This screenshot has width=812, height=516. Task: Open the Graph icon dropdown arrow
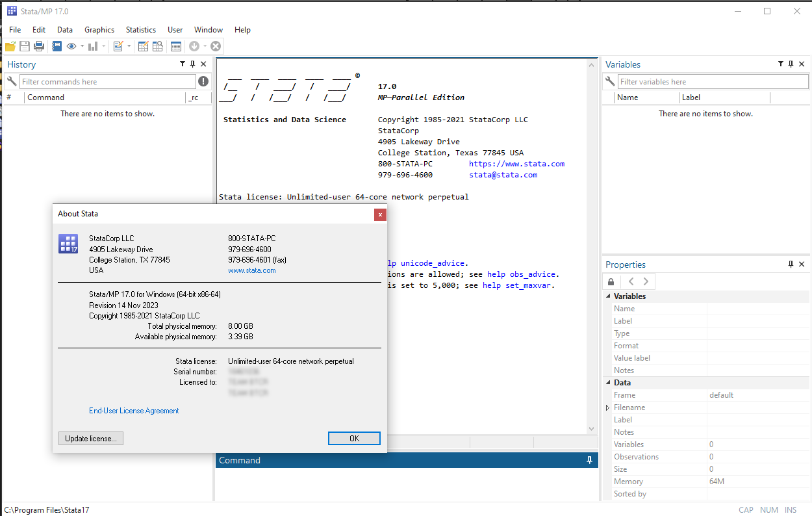tap(103, 46)
